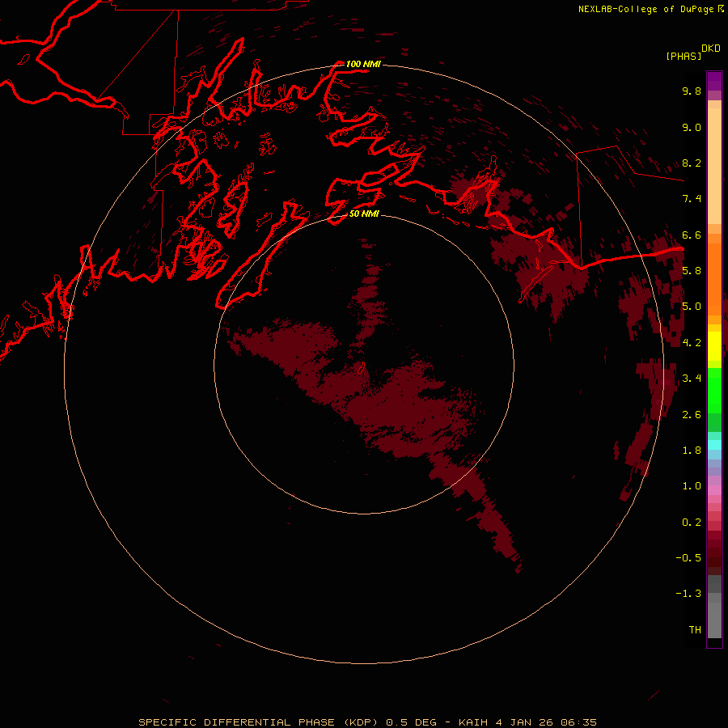
Task: Click the [PHAS] units label
Action: point(684,56)
